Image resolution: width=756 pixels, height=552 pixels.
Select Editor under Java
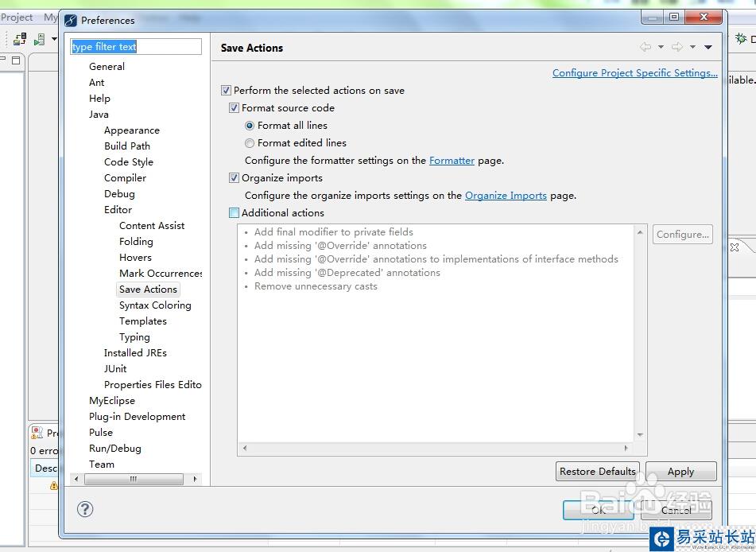pos(118,210)
